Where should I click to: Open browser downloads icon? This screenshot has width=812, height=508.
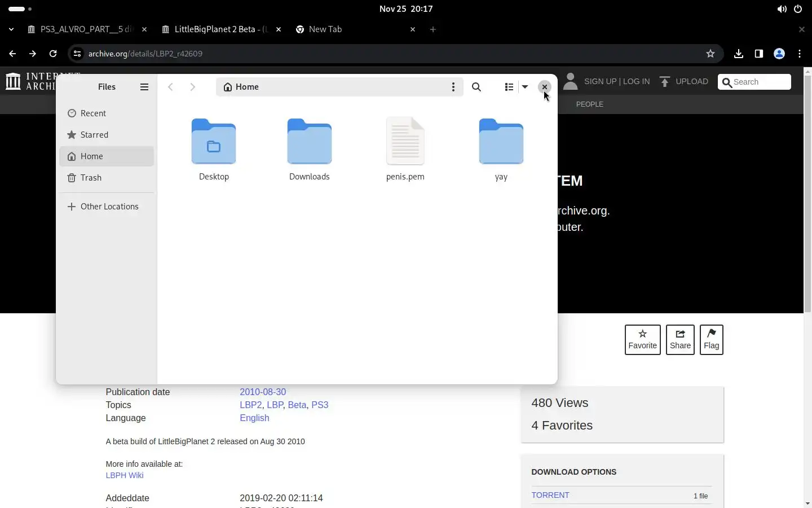[x=739, y=54]
